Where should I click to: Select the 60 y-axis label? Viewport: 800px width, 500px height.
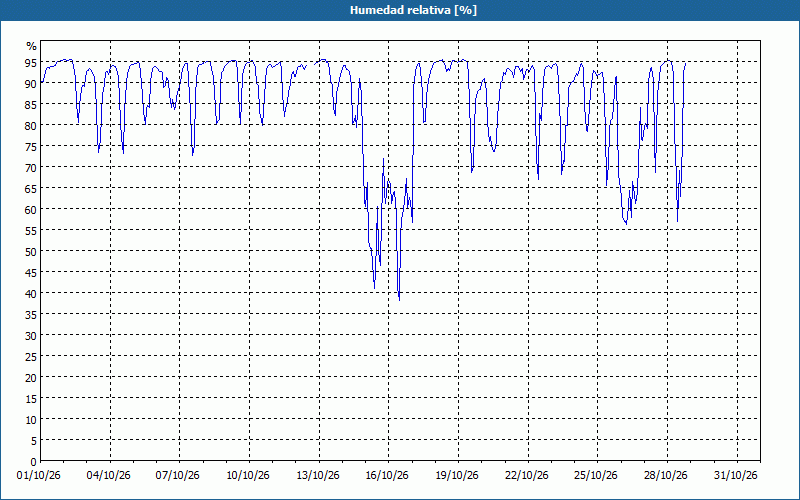click(31, 209)
